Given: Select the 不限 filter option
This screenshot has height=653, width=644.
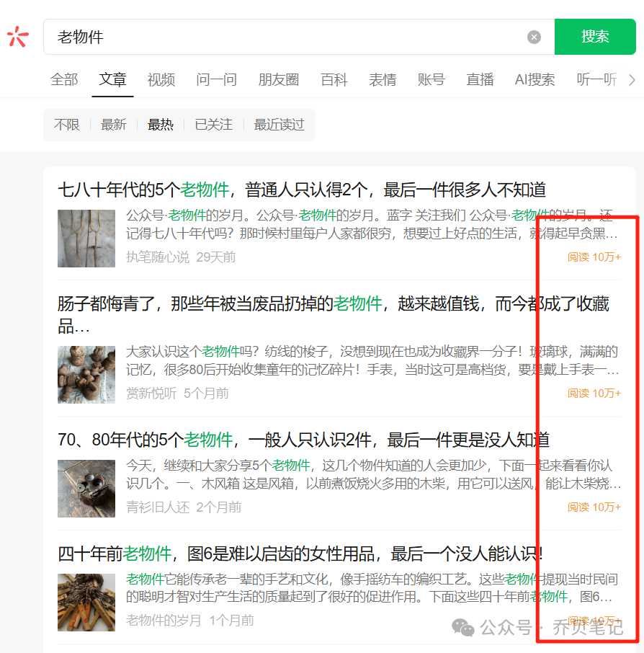Looking at the screenshot, I should 66,124.
